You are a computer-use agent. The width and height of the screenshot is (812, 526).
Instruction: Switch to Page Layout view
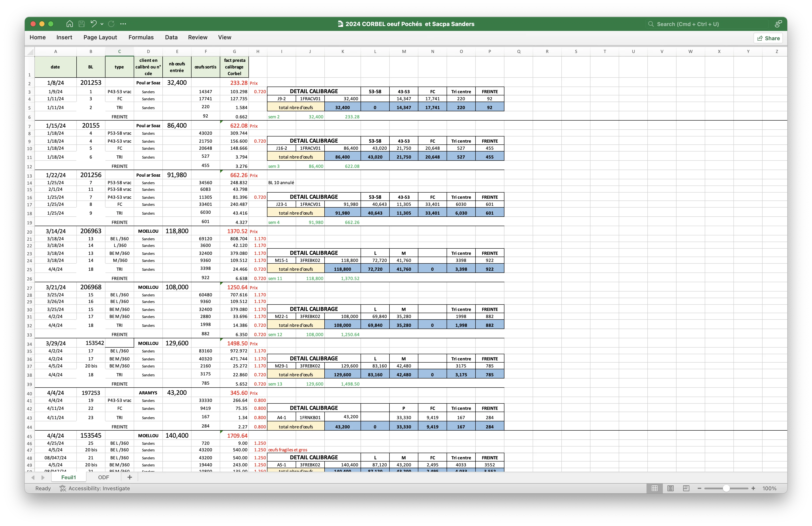tap(670, 488)
